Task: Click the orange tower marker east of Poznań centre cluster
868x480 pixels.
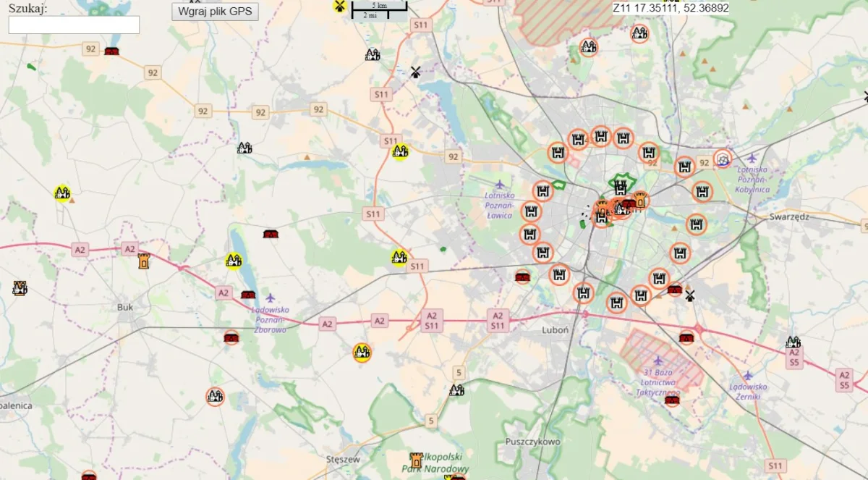Action: [640, 200]
